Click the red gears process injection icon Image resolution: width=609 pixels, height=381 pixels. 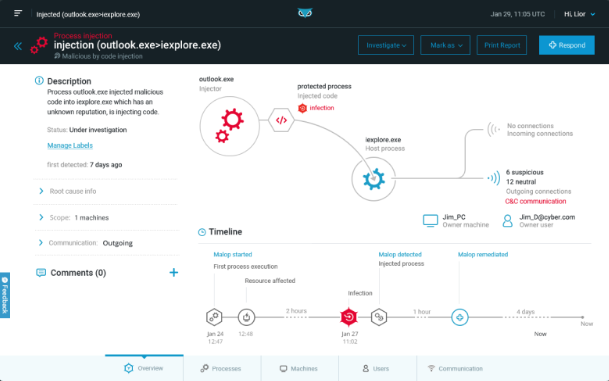point(39,45)
